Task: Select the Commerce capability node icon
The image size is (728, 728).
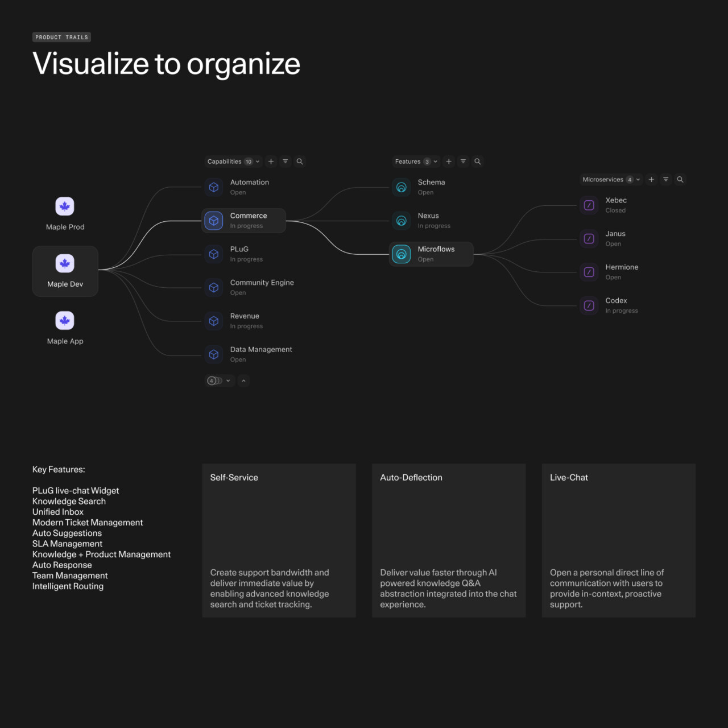Action: coord(213,221)
